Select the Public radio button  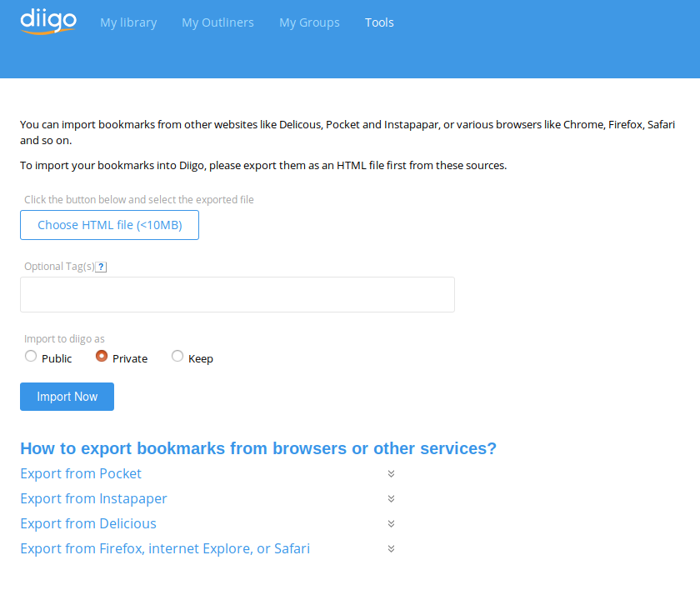point(31,357)
